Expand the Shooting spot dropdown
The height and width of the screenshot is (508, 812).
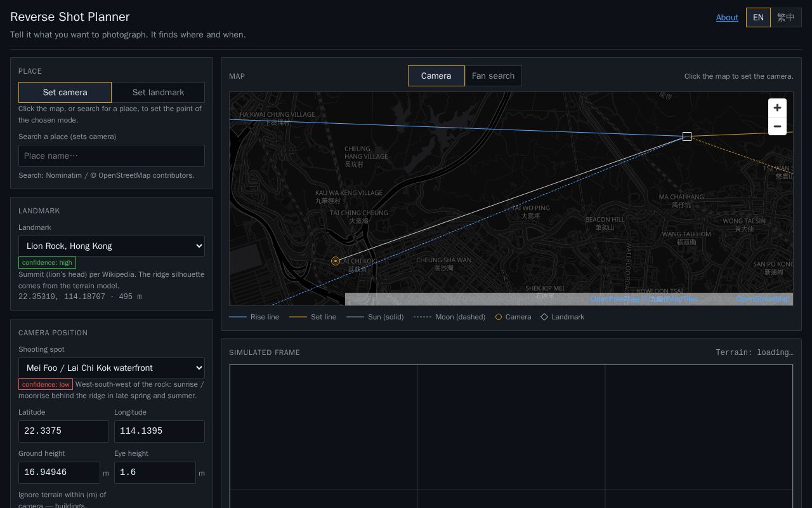[x=112, y=368]
